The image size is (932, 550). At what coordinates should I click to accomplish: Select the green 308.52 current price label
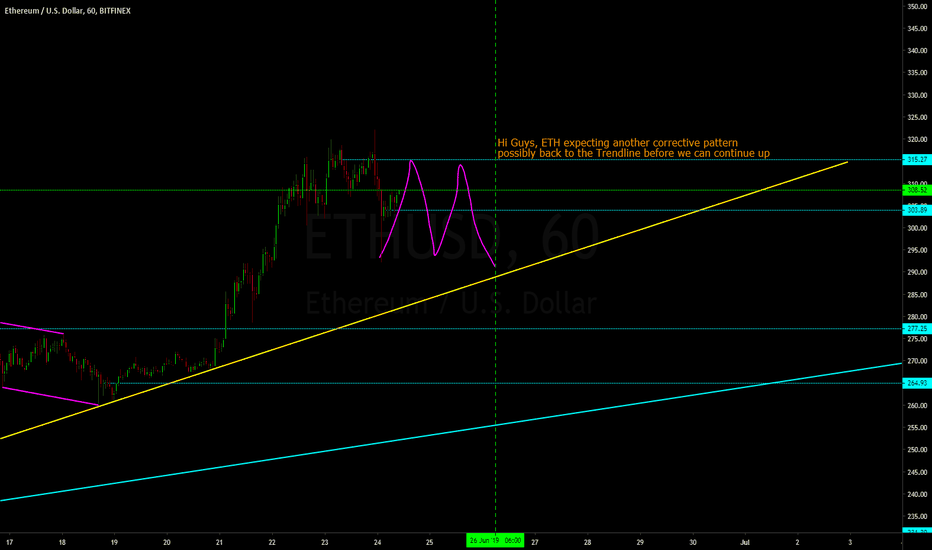click(917, 190)
